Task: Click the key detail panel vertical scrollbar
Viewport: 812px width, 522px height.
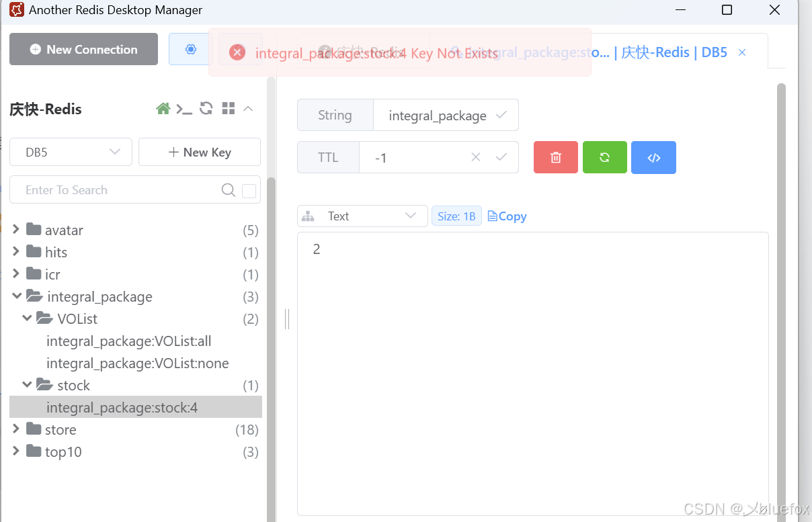Action: point(781,302)
